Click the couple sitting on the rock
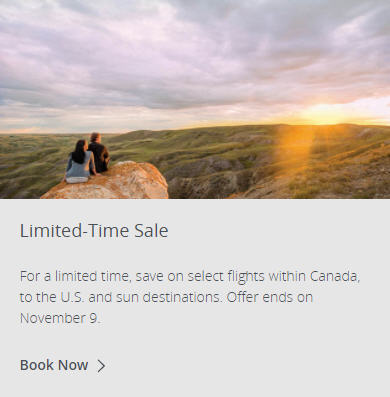 87,158
